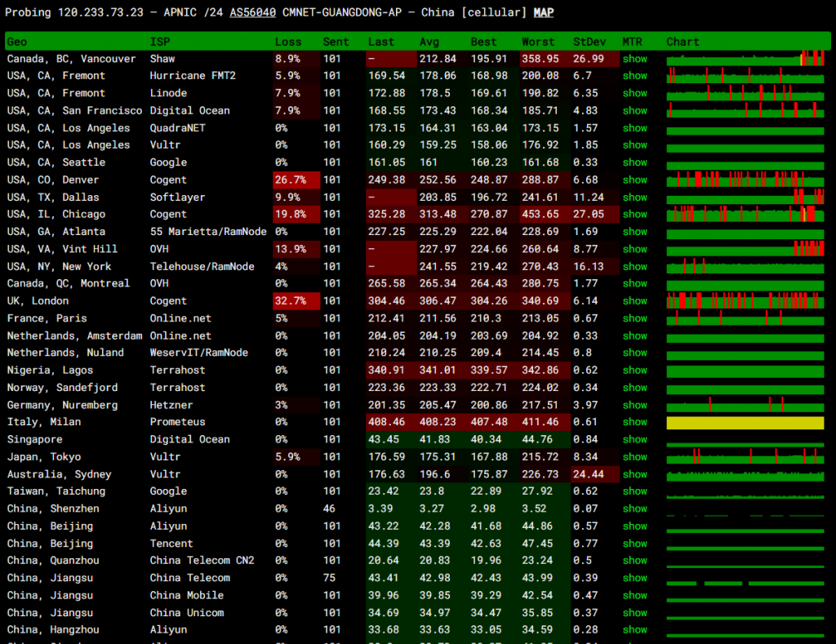This screenshot has width=836, height=644.
Task: Select the 'China Telecom CN2' ISP cell
Action: (x=202, y=561)
